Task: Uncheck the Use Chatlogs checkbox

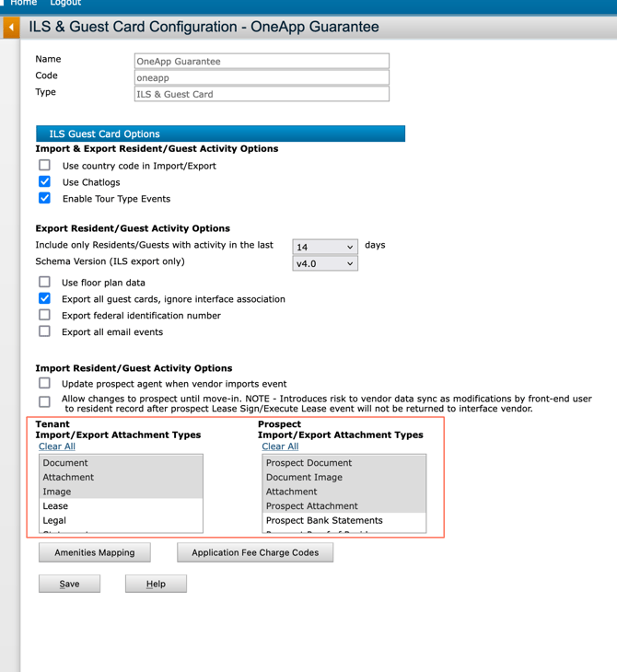Action: click(x=44, y=181)
